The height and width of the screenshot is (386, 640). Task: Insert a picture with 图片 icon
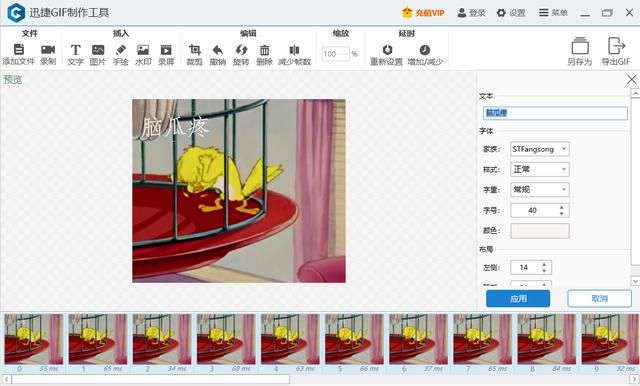click(98, 50)
